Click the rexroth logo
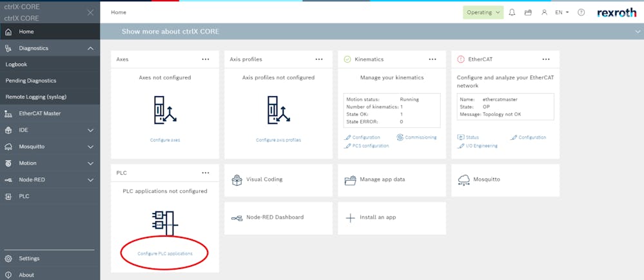Viewport: 644px width, 280px height. coord(616,13)
